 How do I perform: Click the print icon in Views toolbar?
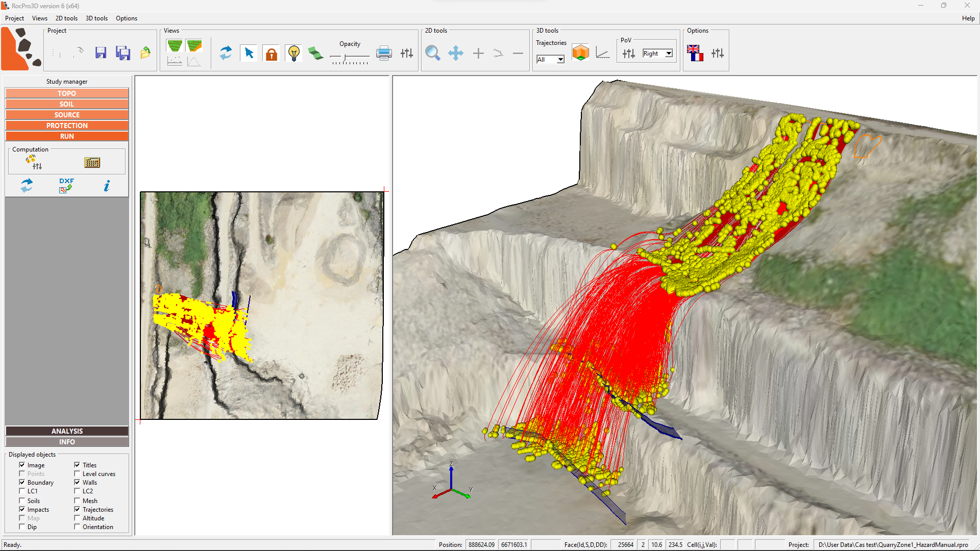point(384,53)
